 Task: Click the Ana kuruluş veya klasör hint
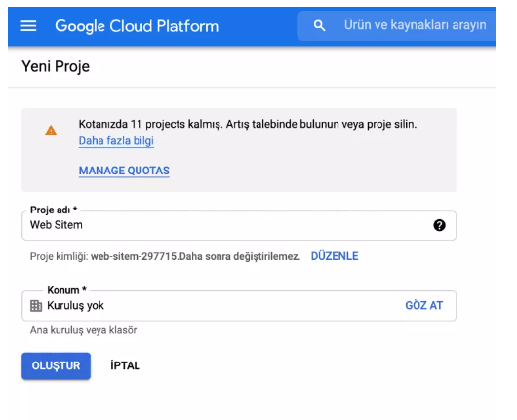[x=84, y=330]
